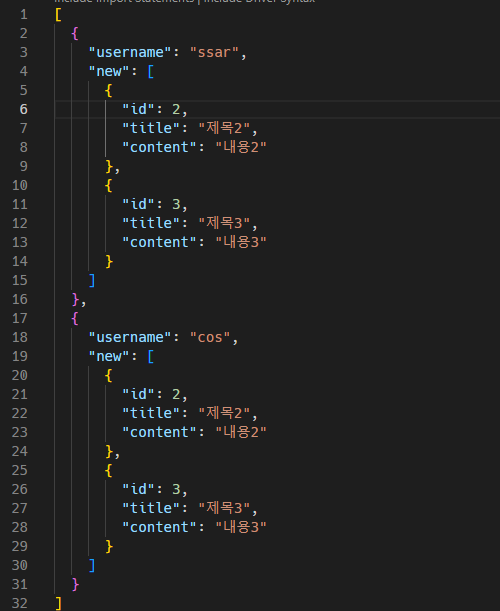Screen dimensions: 500x611
Task: Click the "제목3" value on line 12
Action: tap(224, 223)
